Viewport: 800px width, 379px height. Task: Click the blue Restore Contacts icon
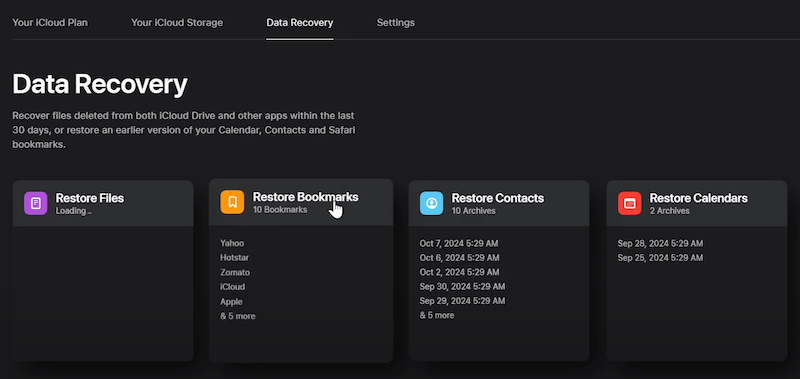click(432, 203)
